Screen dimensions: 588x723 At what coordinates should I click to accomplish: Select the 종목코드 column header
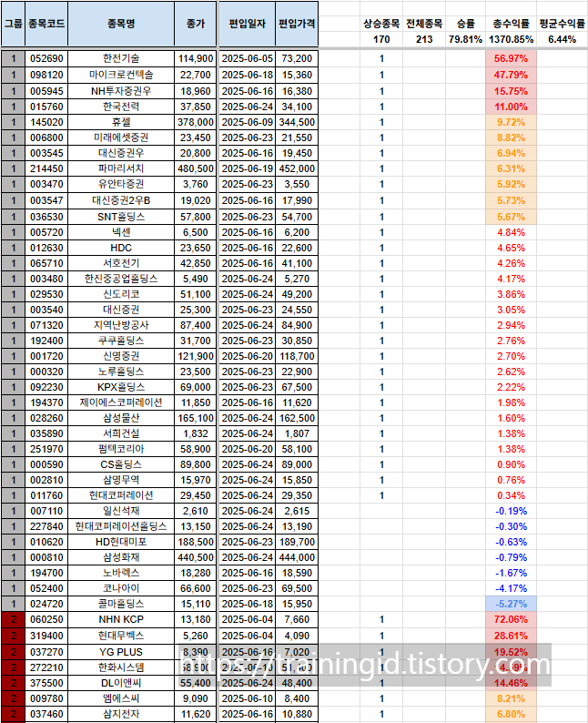(46, 24)
